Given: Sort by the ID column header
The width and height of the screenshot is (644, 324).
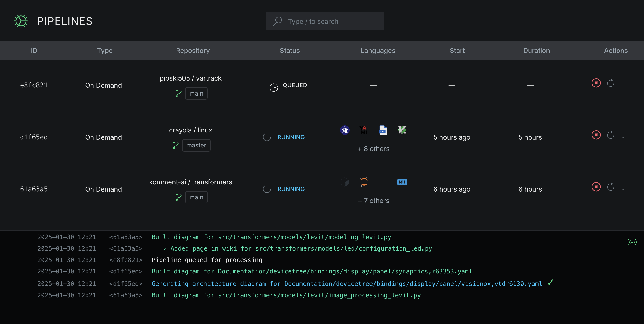Looking at the screenshot, I should 34,51.
